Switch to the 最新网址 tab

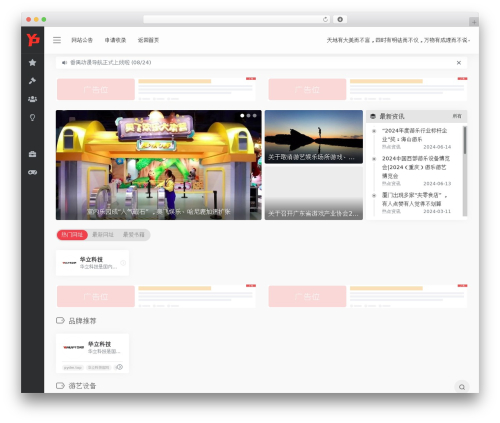click(103, 235)
